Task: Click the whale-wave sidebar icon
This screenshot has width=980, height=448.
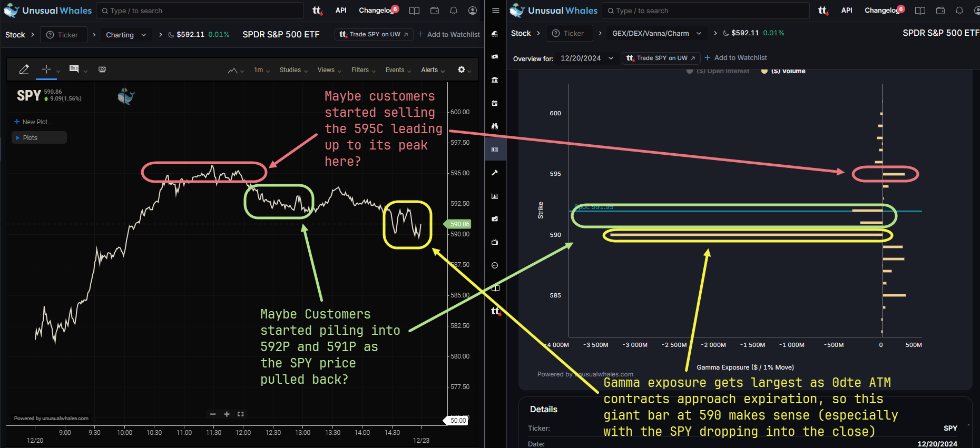Action: click(x=495, y=34)
